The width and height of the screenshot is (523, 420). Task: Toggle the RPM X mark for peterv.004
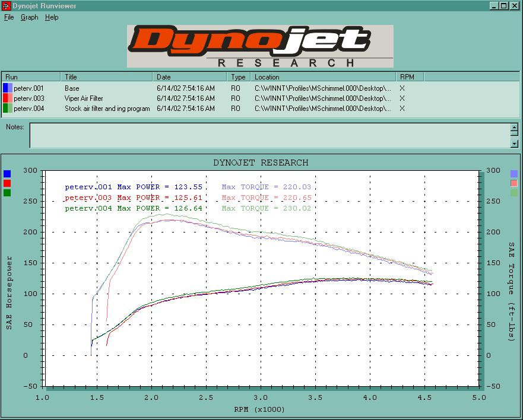[x=402, y=109]
